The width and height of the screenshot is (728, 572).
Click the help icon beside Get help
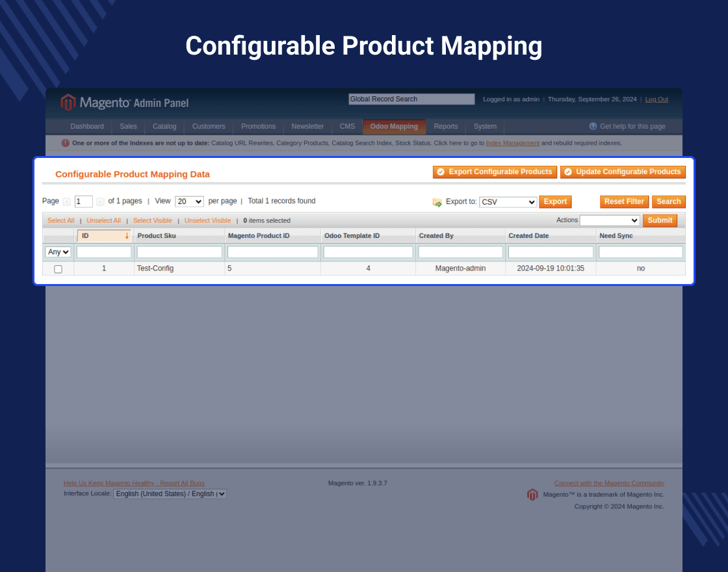tap(593, 126)
